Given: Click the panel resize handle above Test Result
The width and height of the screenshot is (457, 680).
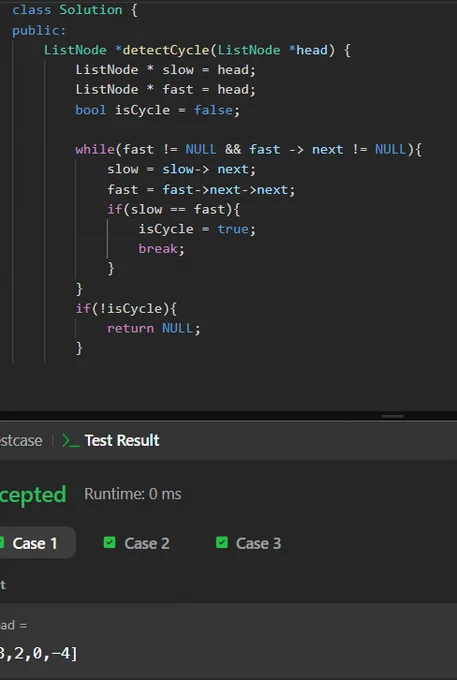Looking at the screenshot, I should pyautogui.click(x=392, y=416).
